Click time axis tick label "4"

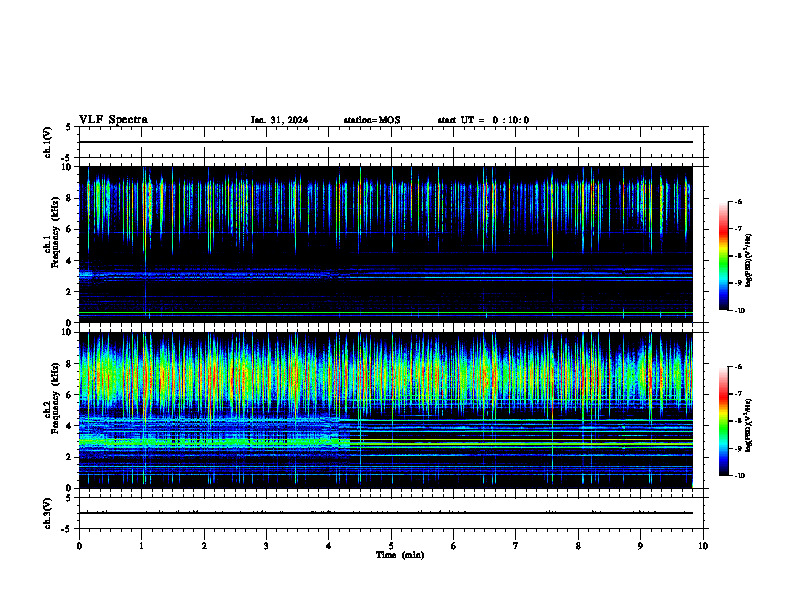329,546
